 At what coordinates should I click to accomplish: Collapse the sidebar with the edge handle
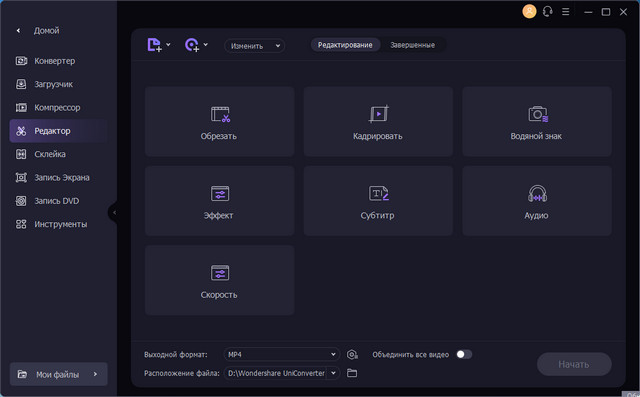point(114,213)
